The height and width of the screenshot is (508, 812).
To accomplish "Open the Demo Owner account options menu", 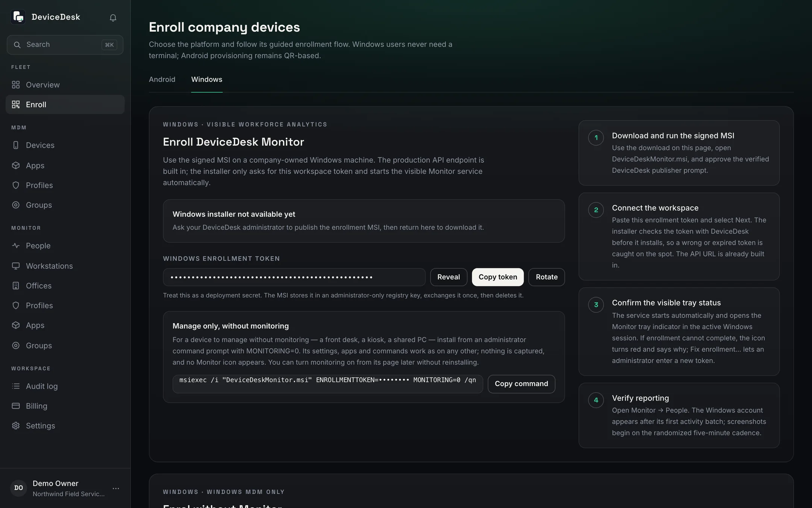I will [x=116, y=488].
